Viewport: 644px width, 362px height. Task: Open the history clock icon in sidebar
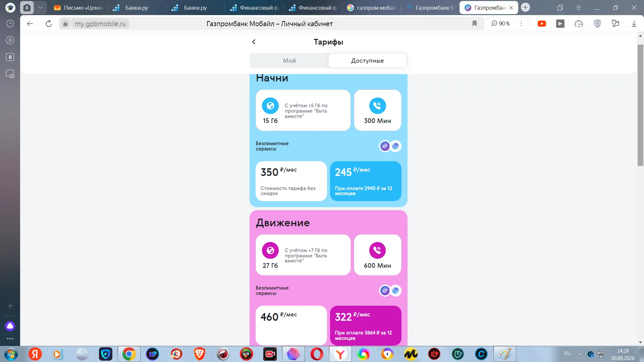(x=10, y=23)
